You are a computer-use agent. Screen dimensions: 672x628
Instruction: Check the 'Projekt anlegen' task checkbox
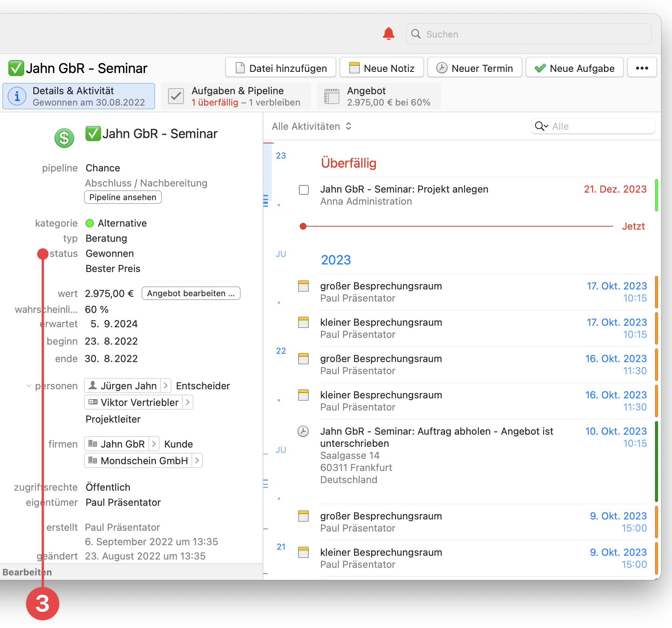[x=304, y=190]
